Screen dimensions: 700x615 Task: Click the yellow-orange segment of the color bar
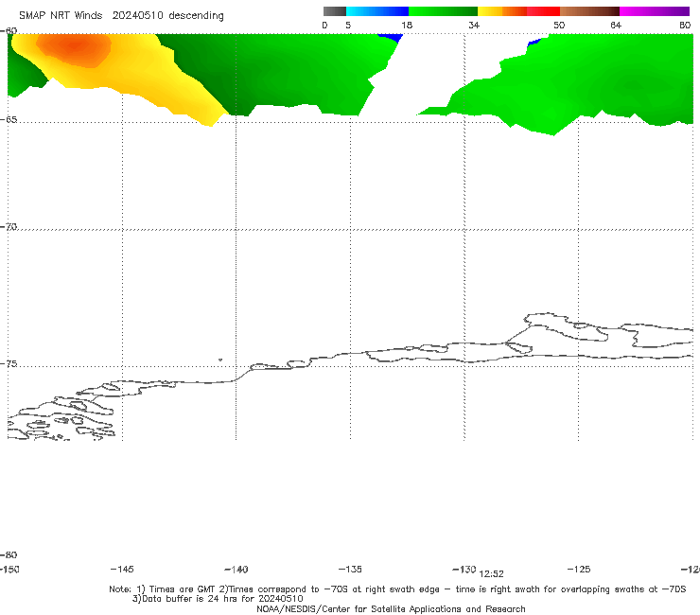pyautogui.click(x=502, y=11)
